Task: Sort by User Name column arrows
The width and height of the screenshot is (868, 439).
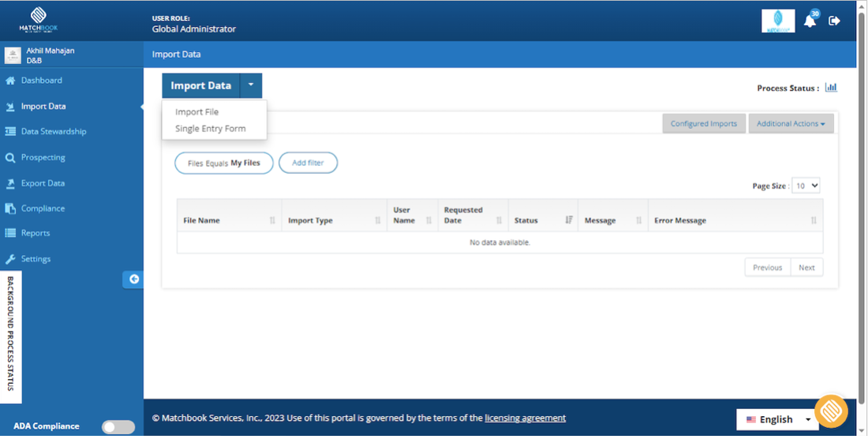Action: coord(429,220)
